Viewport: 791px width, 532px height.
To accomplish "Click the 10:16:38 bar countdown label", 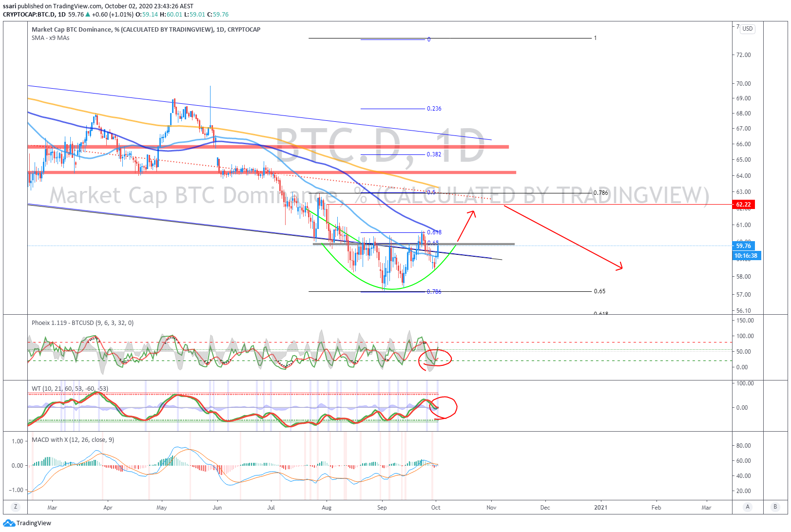I will (746, 256).
